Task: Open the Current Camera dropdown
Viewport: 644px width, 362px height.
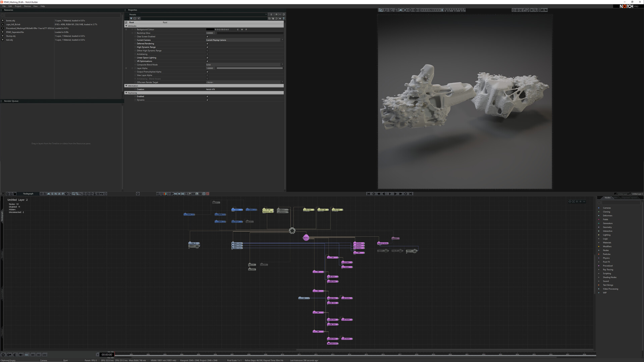Action: pos(244,40)
